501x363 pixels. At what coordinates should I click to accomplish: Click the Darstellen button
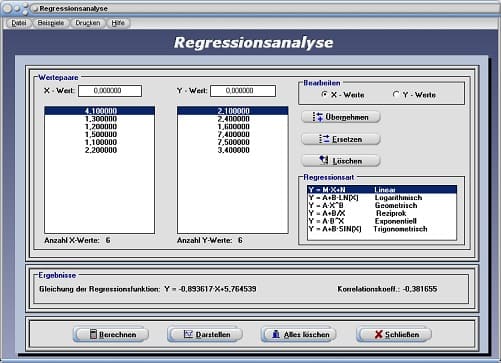pyautogui.click(x=205, y=334)
